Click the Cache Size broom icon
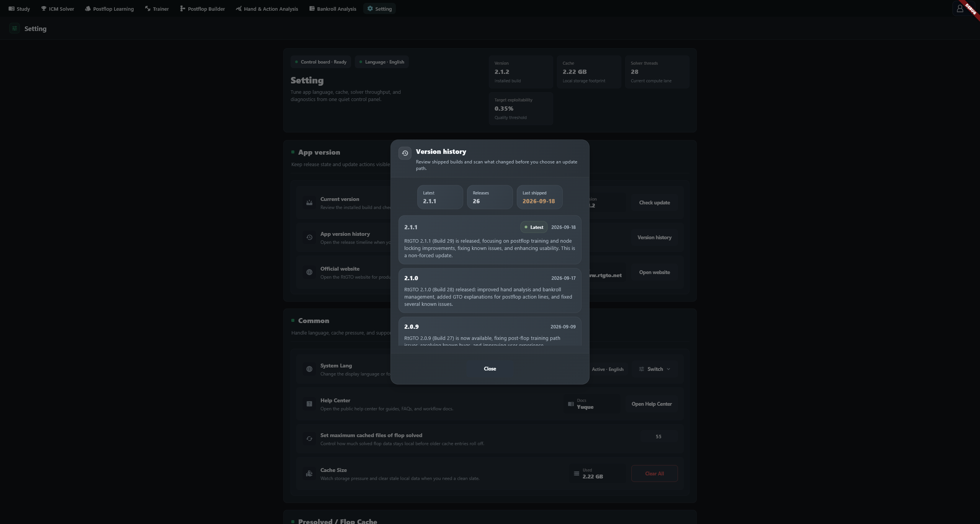 click(309, 474)
